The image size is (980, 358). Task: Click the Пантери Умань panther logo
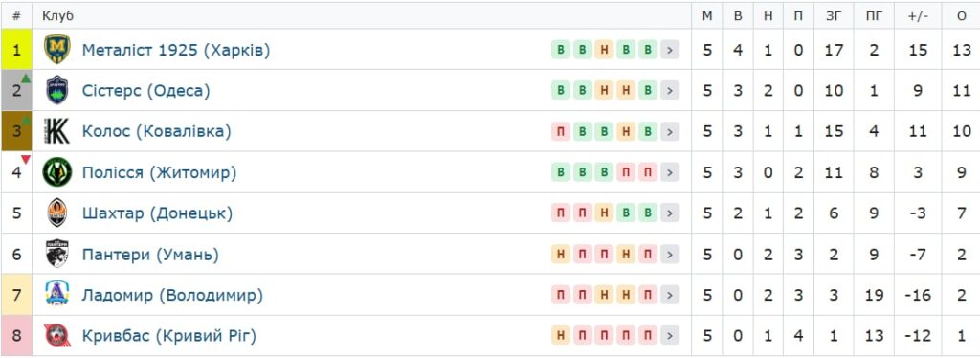[x=56, y=255]
